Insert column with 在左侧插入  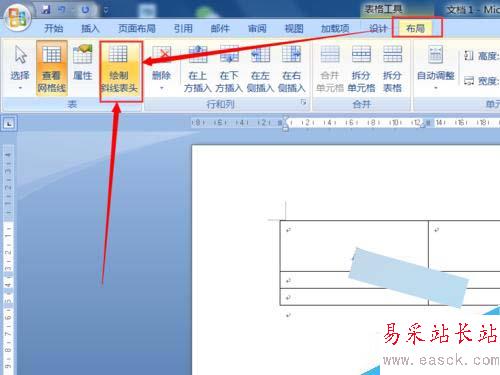(260, 68)
